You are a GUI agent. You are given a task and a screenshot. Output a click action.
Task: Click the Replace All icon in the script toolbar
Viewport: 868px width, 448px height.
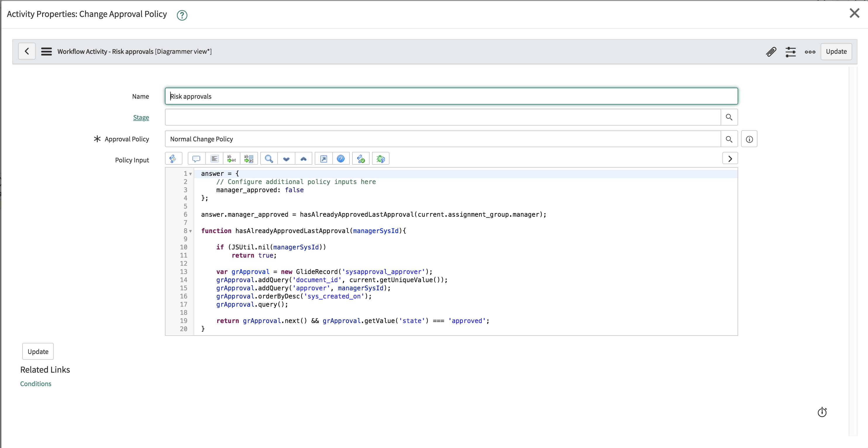pos(249,159)
